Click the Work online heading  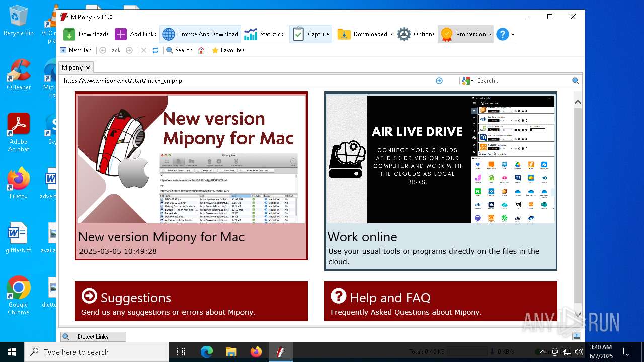pyautogui.click(x=362, y=237)
